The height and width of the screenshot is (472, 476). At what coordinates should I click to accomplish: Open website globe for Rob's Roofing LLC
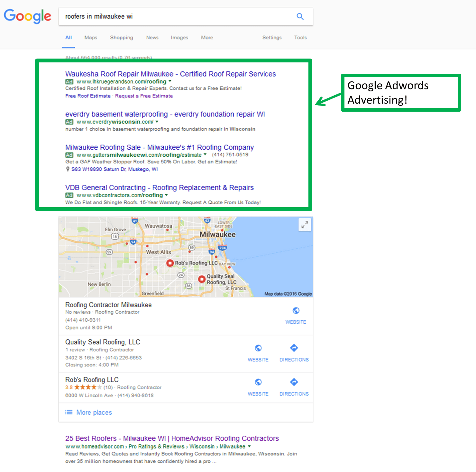258,382
